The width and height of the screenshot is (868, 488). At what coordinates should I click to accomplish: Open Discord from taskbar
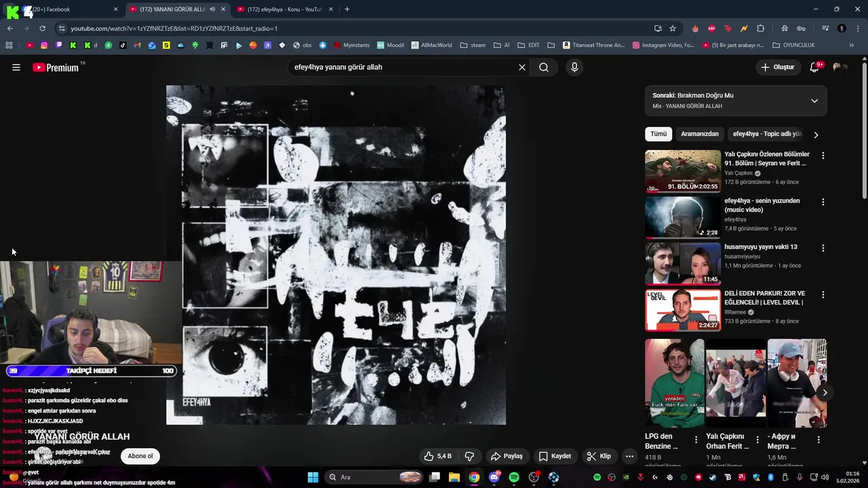coord(494,477)
